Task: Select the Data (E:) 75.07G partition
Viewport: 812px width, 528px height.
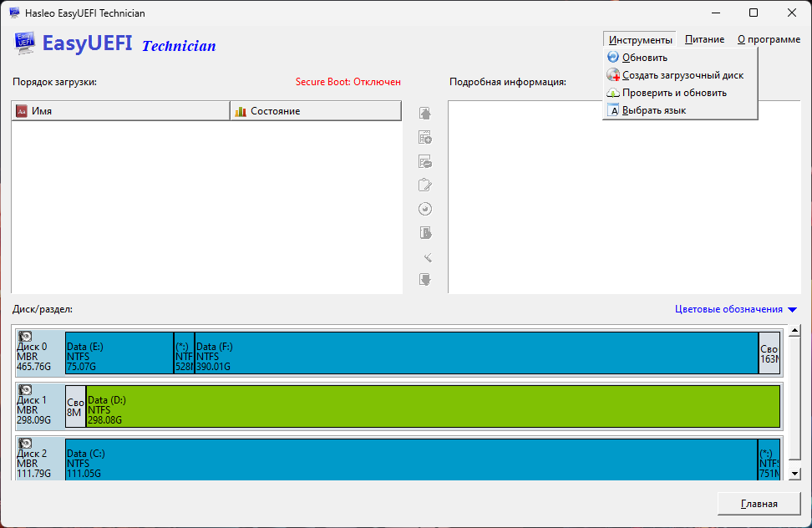Action: pos(119,353)
